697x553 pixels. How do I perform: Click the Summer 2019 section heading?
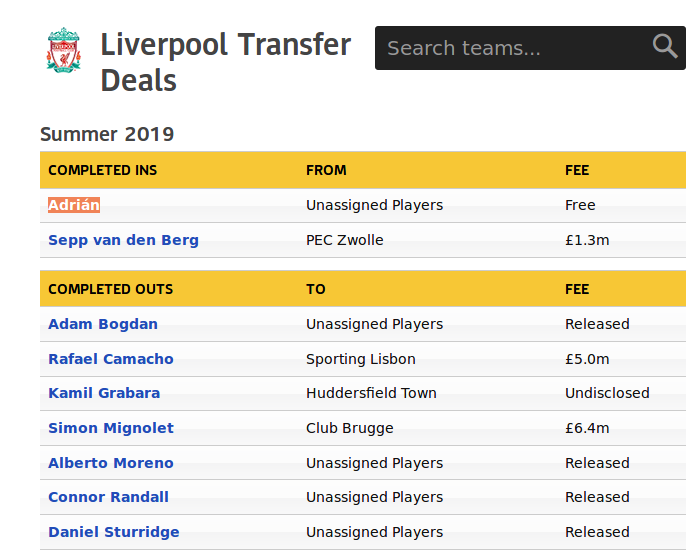107,134
